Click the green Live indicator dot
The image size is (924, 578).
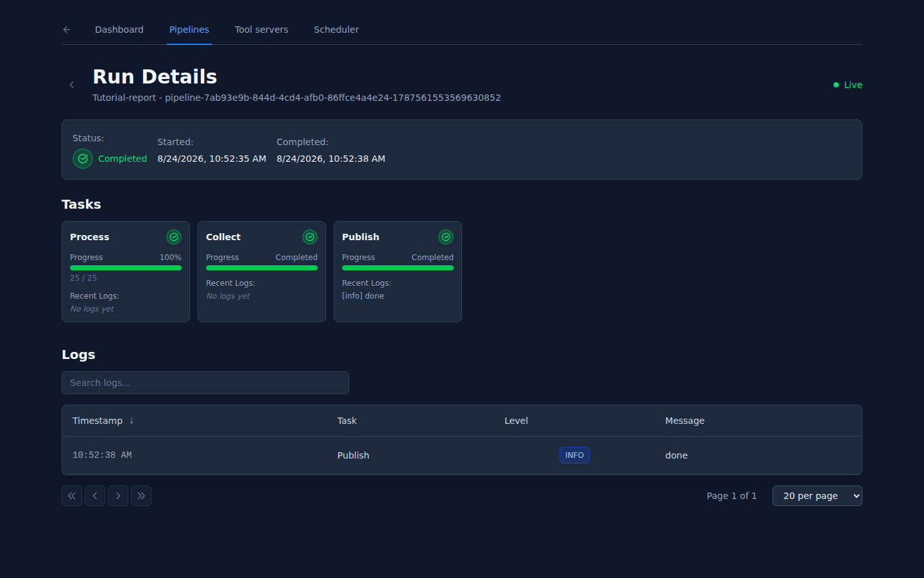click(x=836, y=85)
